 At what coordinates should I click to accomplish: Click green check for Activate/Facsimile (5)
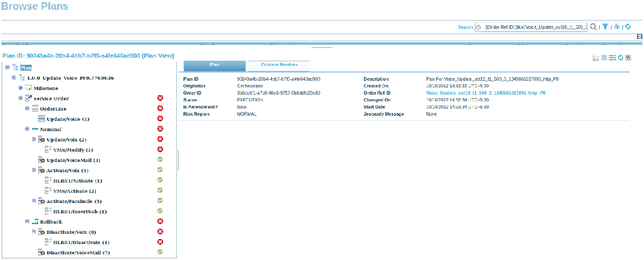pos(160,201)
